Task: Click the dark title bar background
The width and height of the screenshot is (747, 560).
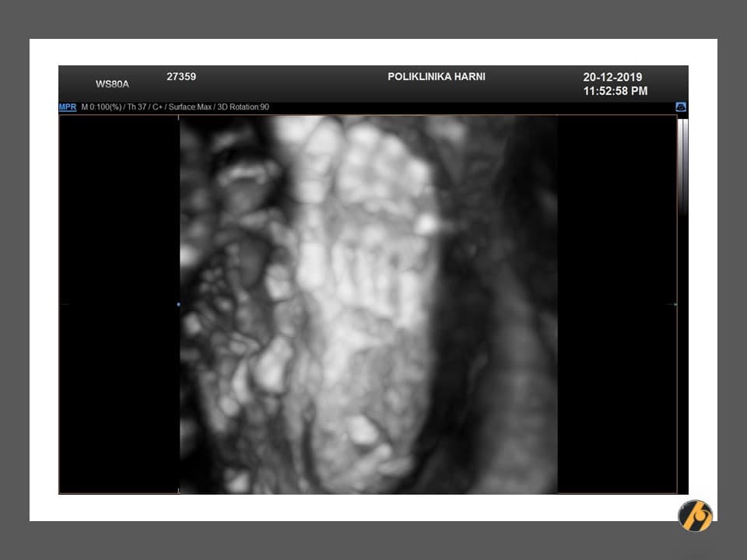Action: (x=296, y=86)
